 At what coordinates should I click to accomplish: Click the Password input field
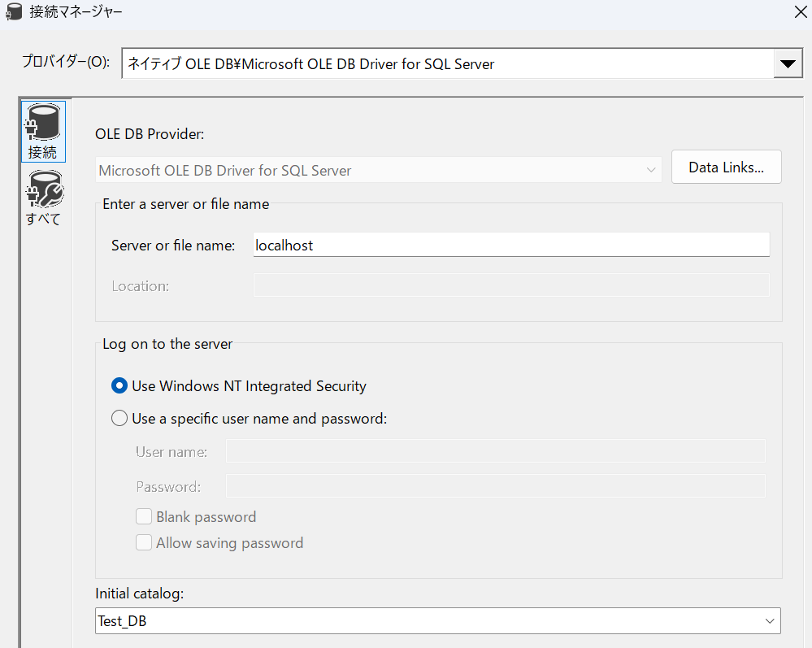coord(495,486)
